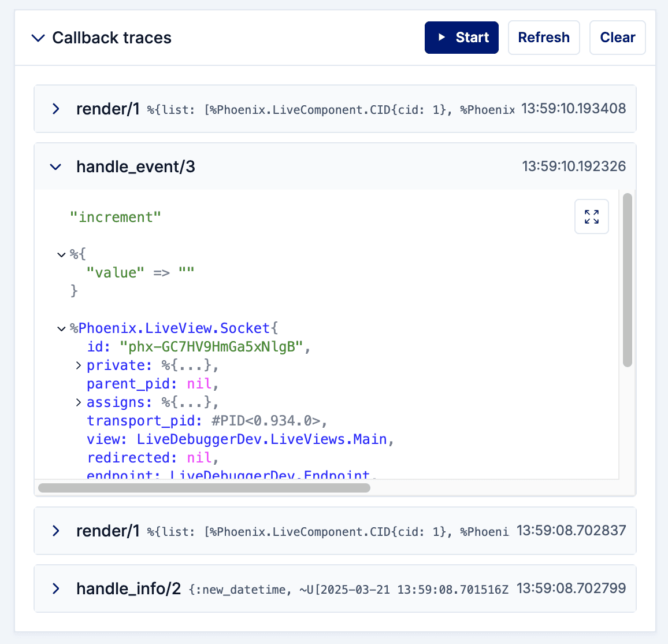Viewport: 668px width, 644px height.
Task: Expand the top render/1 trace chevron
Action: click(x=56, y=109)
